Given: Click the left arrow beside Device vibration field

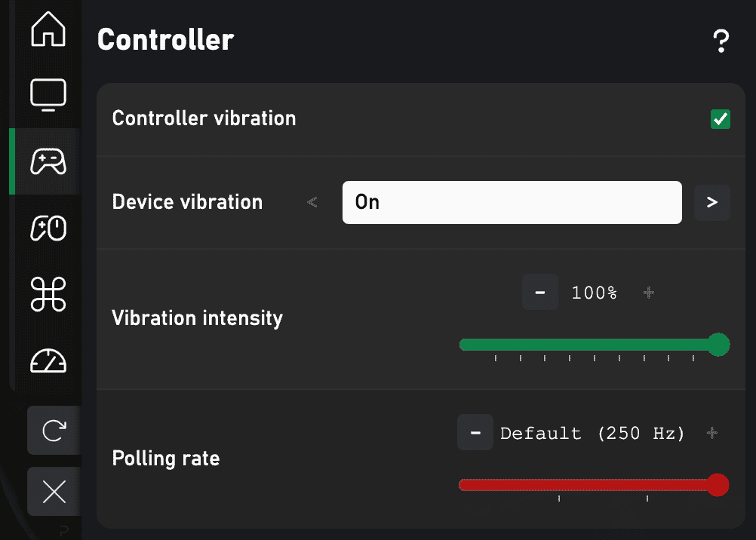Looking at the screenshot, I should [312, 202].
